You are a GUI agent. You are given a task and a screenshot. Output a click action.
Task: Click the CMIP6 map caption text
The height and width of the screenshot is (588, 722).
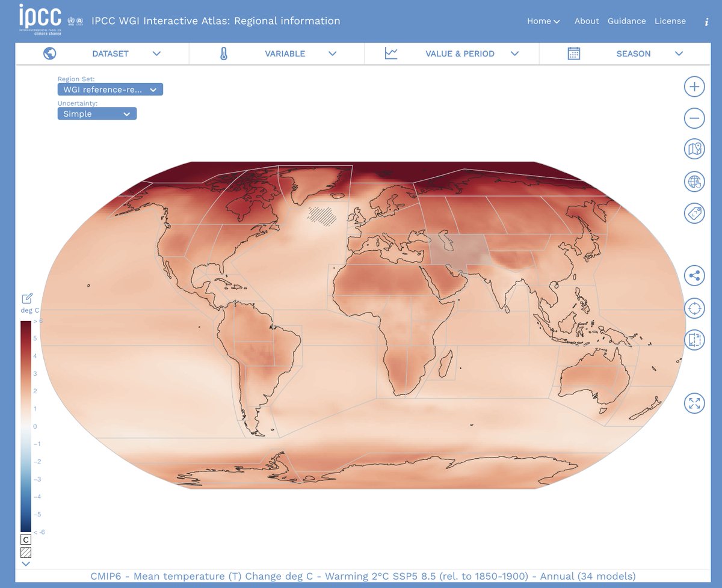click(363, 576)
